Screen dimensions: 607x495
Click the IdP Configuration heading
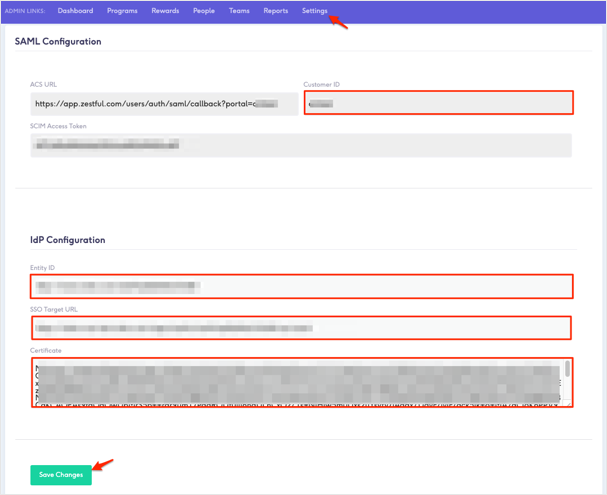[67, 240]
